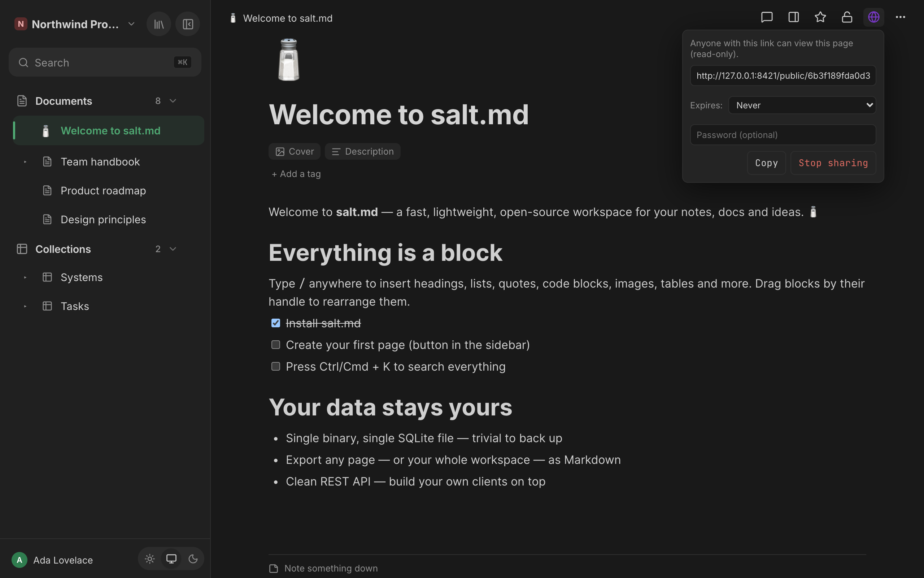The width and height of the screenshot is (924, 578).
Task: Click the Export any page bullet text
Action: [453, 460]
